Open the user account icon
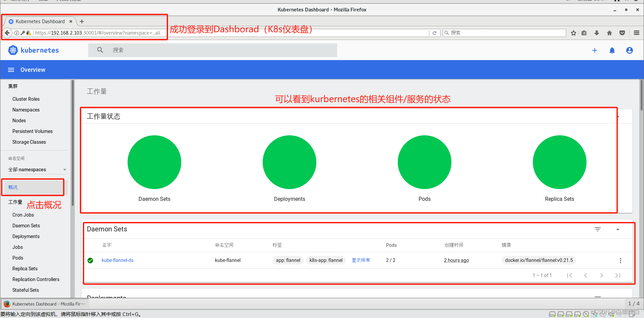Viewport: 644px width, 318px height. 630,50
